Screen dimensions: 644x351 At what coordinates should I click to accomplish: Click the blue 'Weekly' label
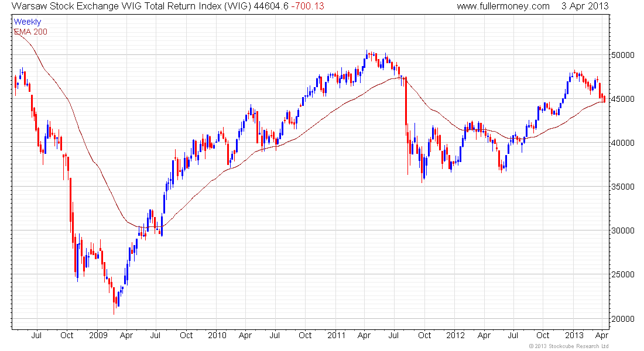pos(28,22)
